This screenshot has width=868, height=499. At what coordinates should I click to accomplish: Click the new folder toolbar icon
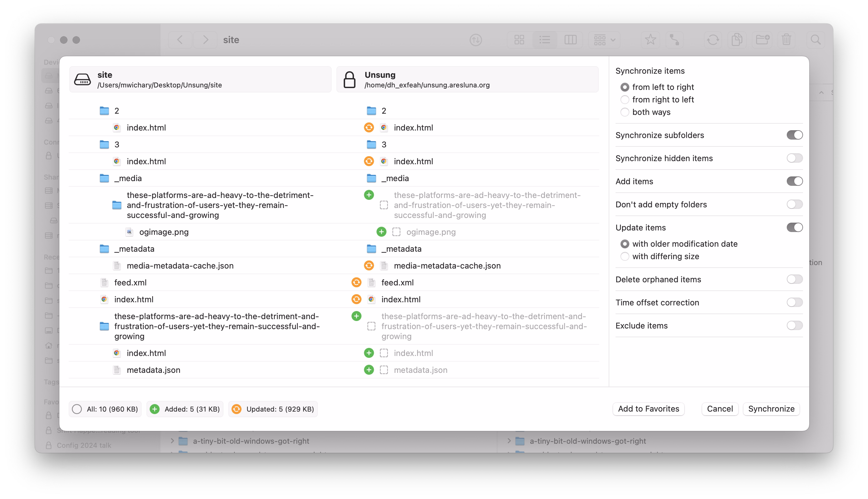point(762,40)
